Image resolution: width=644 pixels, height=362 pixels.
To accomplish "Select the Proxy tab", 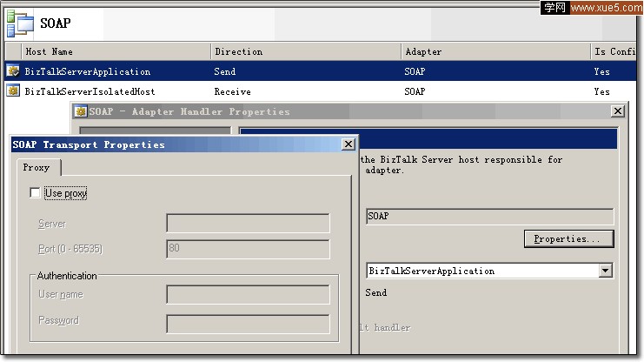I will (37, 167).
